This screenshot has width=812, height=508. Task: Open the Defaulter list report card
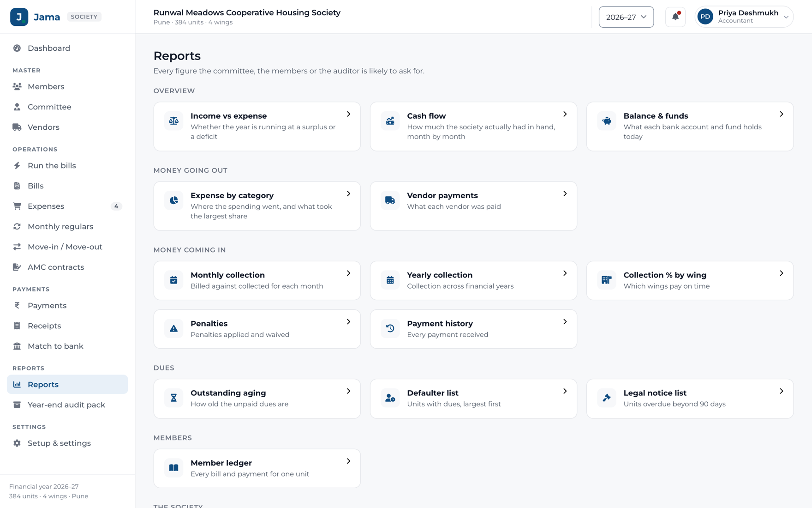click(473, 399)
